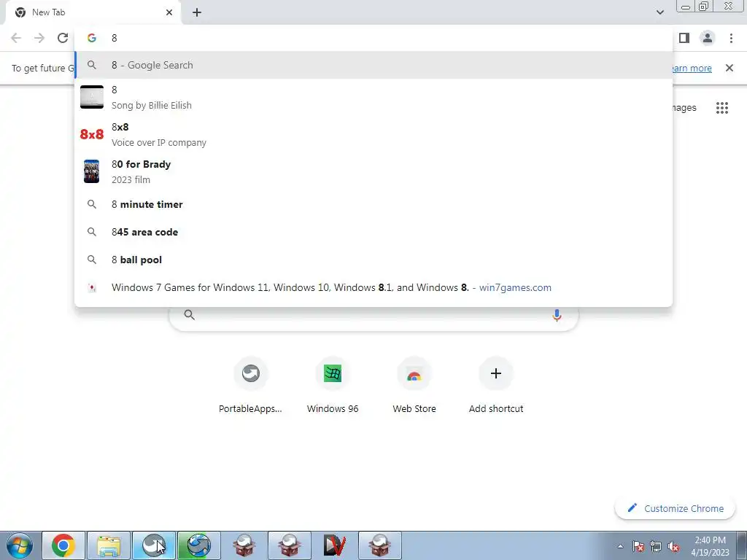Image resolution: width=747 pixels, height=560 pixels.
Task: Click the Learn more link in infobar
Action: coord(692,68)
